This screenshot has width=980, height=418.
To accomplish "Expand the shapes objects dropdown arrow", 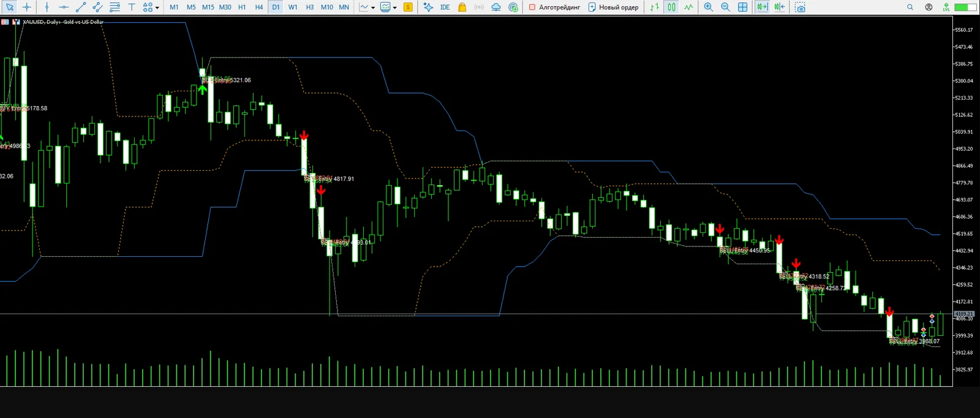I will click(x=157, y=8).
